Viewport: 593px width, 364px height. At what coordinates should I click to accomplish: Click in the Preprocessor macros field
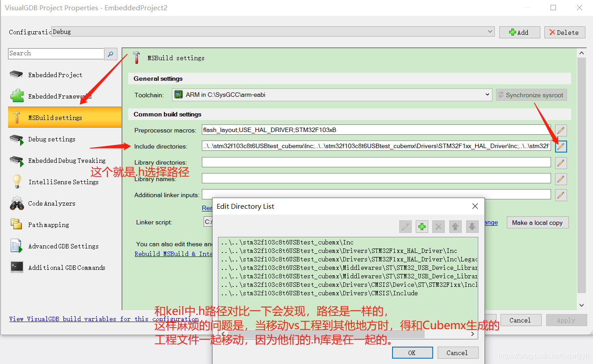click(376, 130)
